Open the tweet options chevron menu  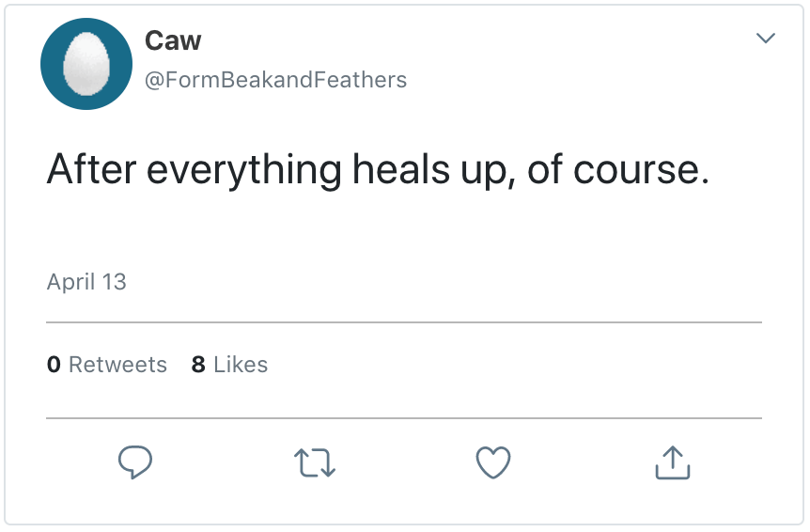766,39
